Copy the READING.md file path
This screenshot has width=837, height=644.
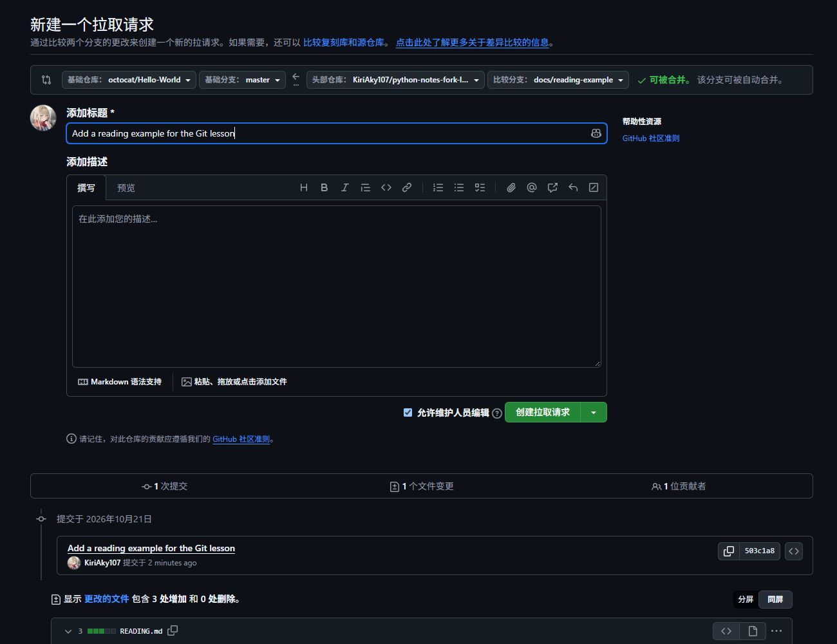pyautogui.click(x=173, y=630)
